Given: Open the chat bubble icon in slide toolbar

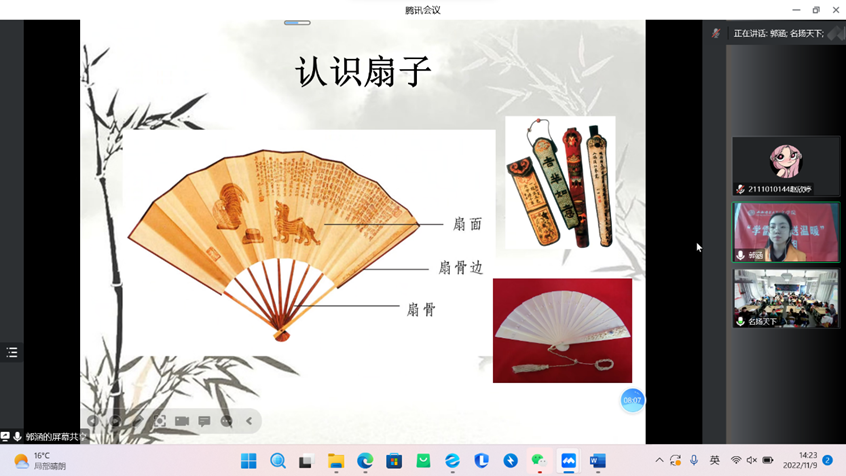Looking at the screenshot, I should pos(204,421).
